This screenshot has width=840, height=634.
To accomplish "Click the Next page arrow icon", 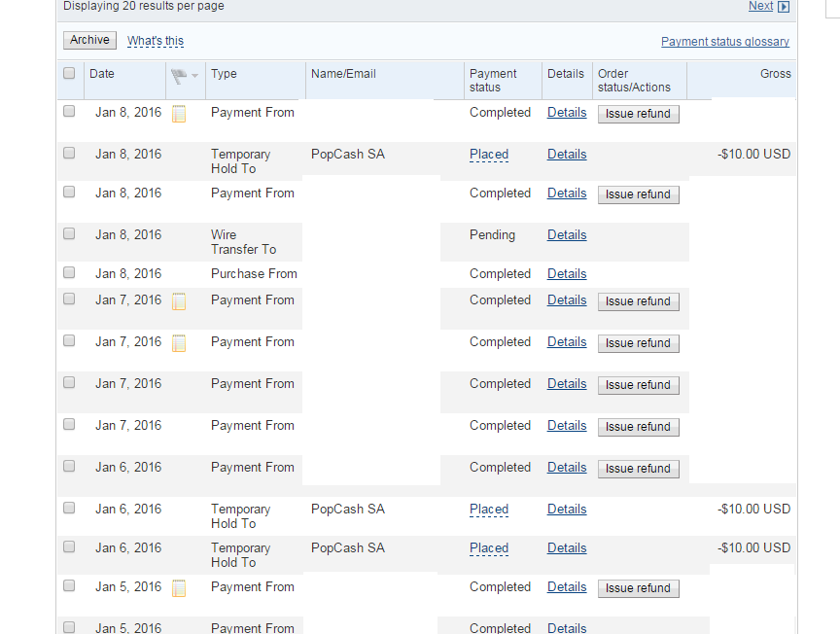I will pyautogui.click(x=784, y=7).
